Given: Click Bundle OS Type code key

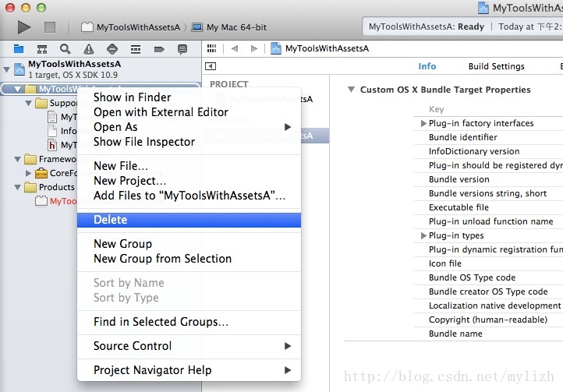Looking at the screenshot, I should pos(472,277).
